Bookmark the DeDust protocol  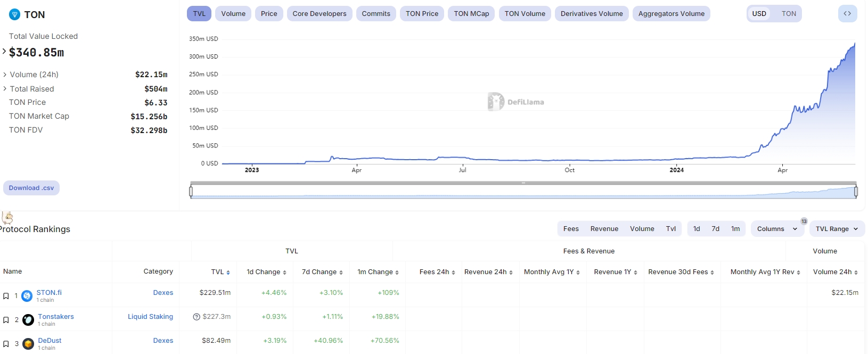(x=6, y=344)
